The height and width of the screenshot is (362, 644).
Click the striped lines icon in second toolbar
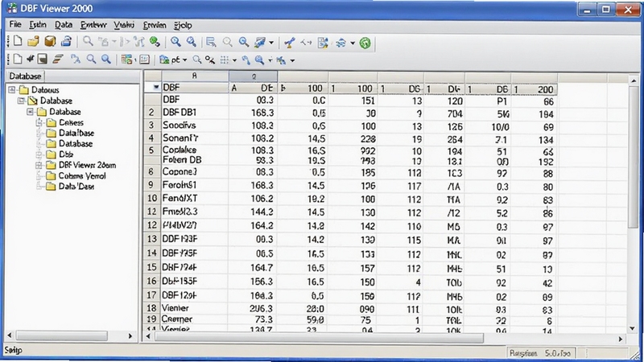[58, 59]
